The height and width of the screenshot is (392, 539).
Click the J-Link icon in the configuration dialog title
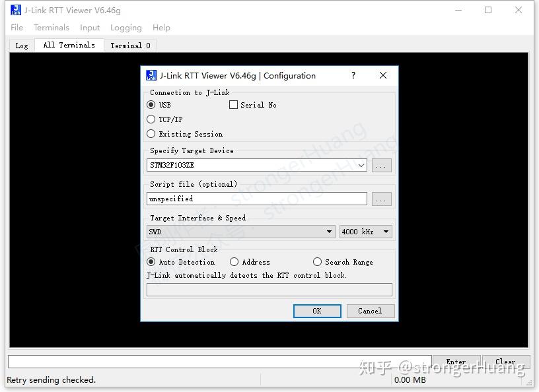coord(151,75)
